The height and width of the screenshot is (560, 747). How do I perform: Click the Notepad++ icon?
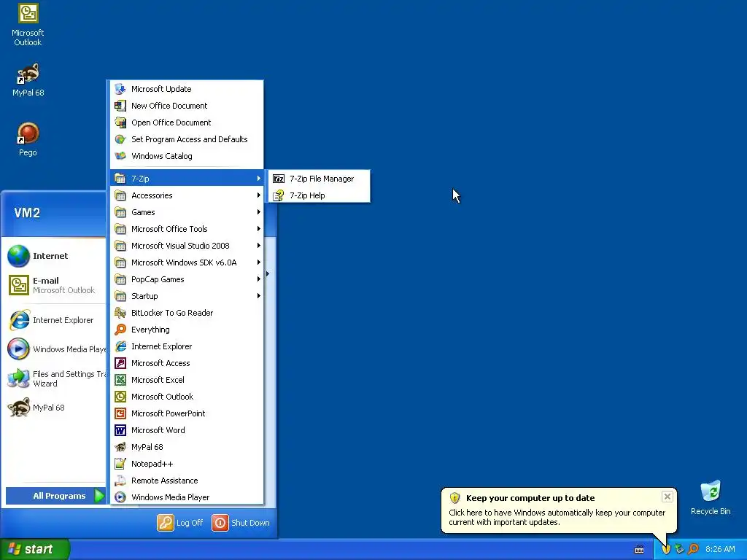pos(120,463)
